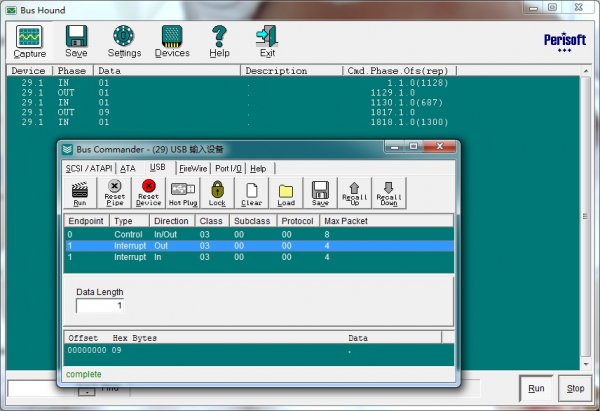Click the Type column header
600x411 pixels.
[x=129, y=221]
